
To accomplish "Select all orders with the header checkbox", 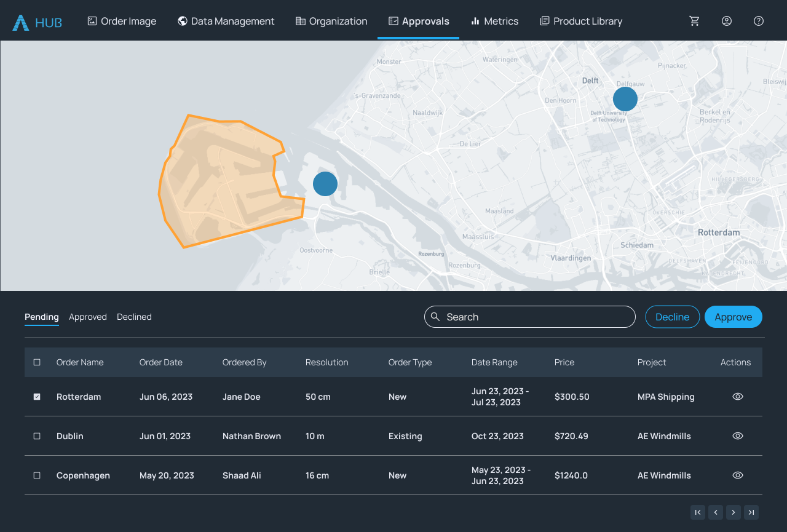I will point(36,362).
